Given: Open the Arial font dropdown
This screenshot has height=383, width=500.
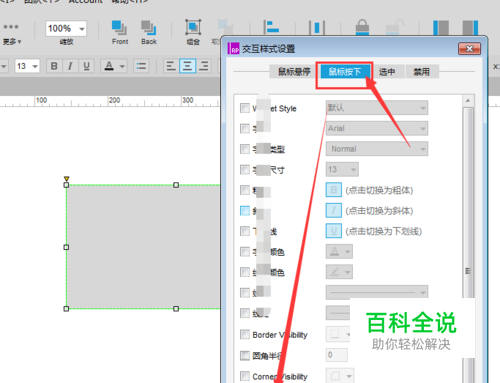Looking at the screenshot, I should (x=377, y=128).
